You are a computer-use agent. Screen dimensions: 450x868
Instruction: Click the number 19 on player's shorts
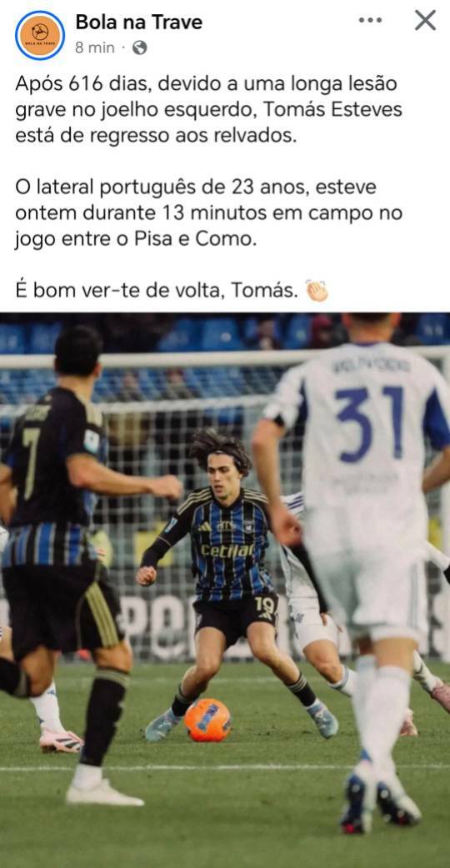(x=265, y=605)
